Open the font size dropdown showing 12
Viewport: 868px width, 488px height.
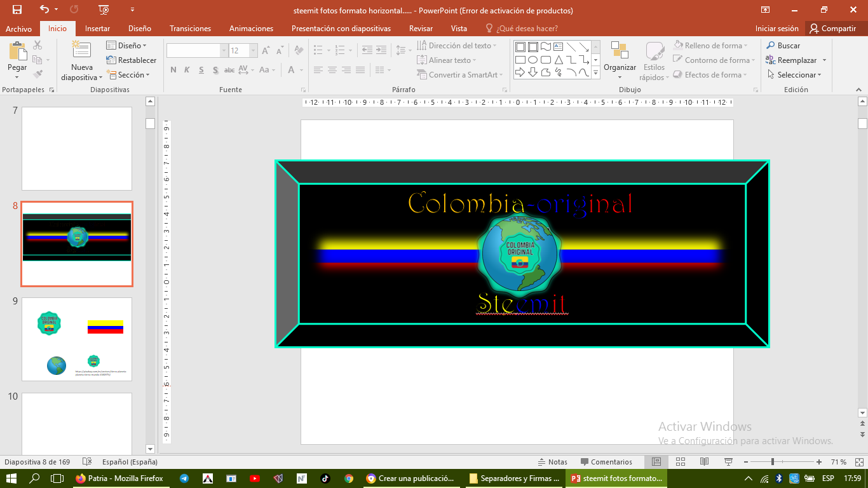(x=254, y=51)
